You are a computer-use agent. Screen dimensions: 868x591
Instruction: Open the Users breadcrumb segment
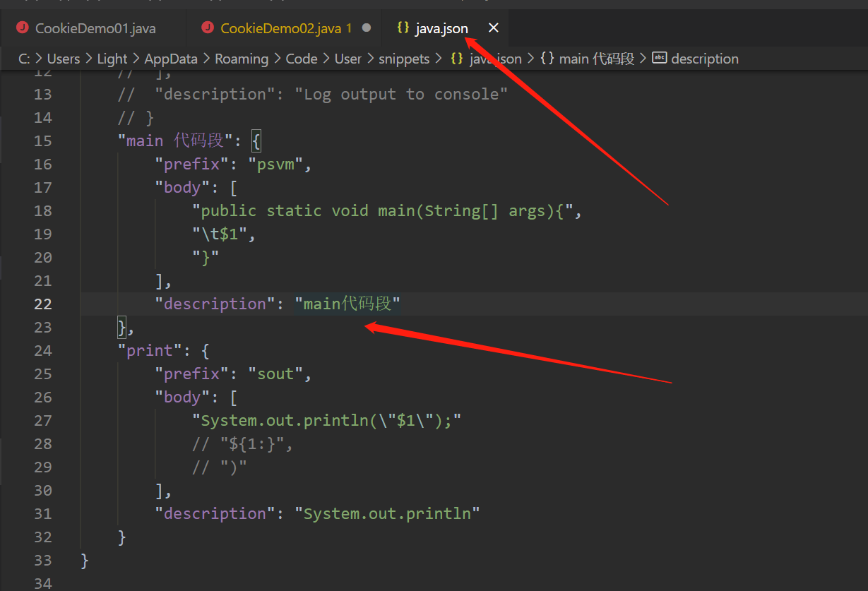point(64,59)
